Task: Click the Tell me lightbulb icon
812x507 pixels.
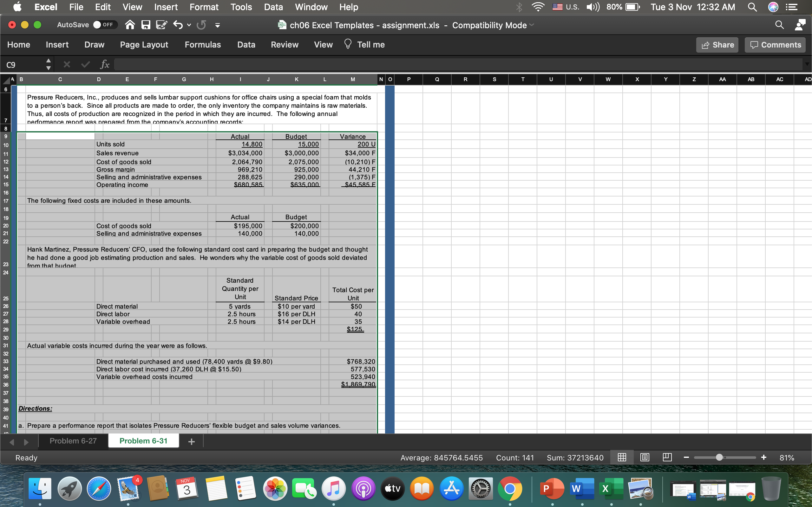Action: pyautogui.click(x=348, y=44)
